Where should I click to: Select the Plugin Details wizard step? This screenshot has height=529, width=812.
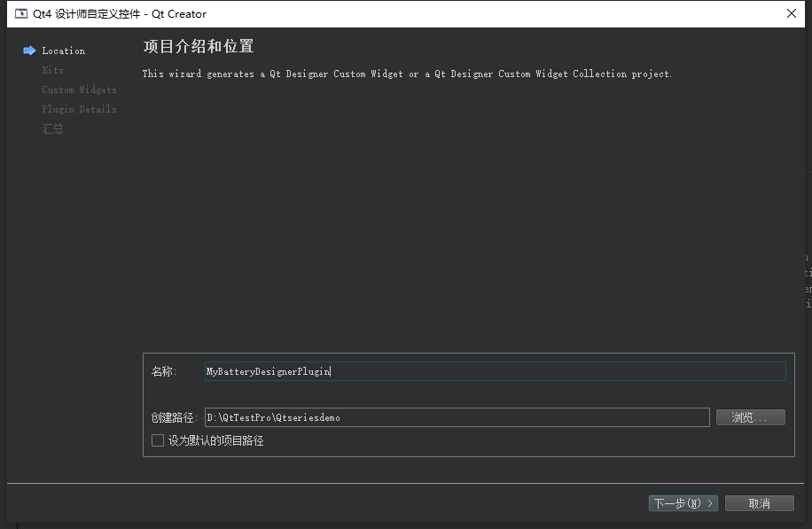[79, 109]
